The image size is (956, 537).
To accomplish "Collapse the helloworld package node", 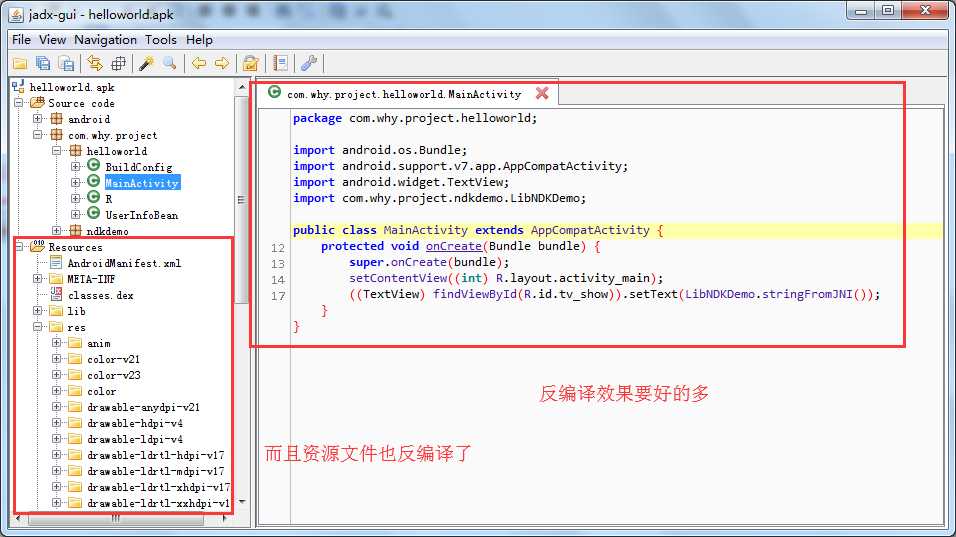I will pos(57,151).
